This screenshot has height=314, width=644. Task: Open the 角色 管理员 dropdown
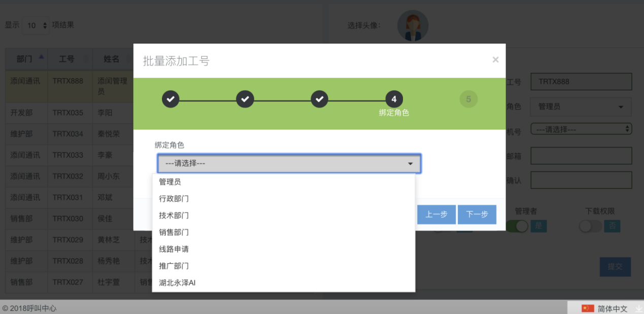click(581, 107)
